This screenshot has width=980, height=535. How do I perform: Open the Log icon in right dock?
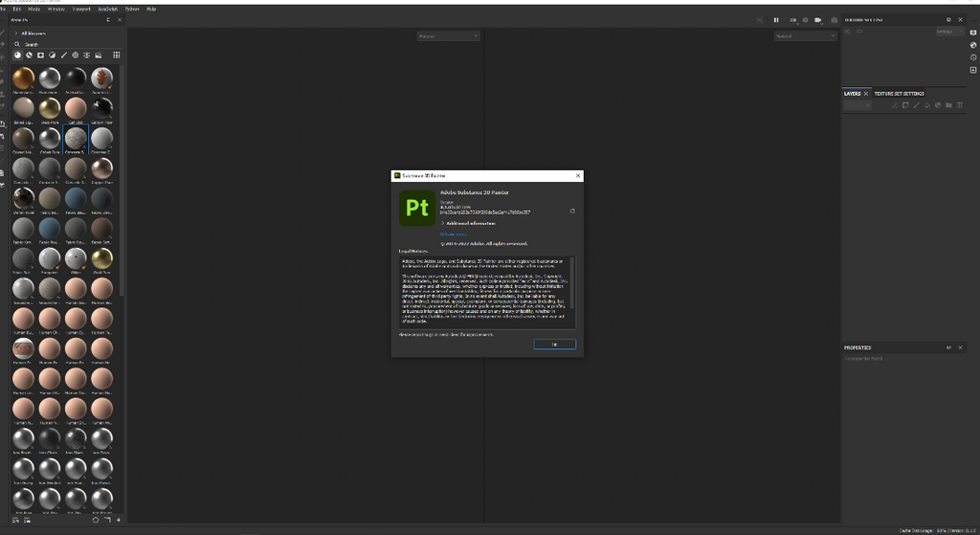(973, 70)
